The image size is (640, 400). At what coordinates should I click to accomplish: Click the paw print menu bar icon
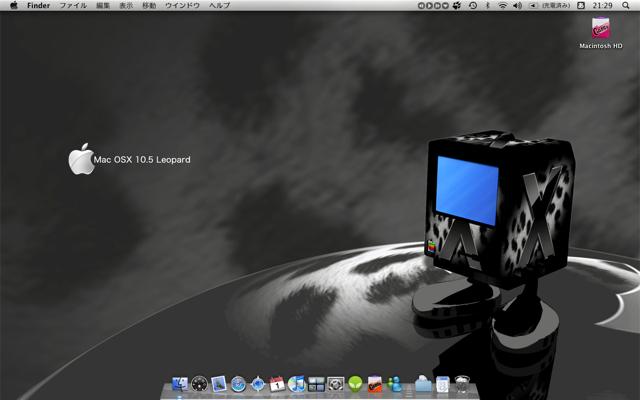click(x=457, y=5)
